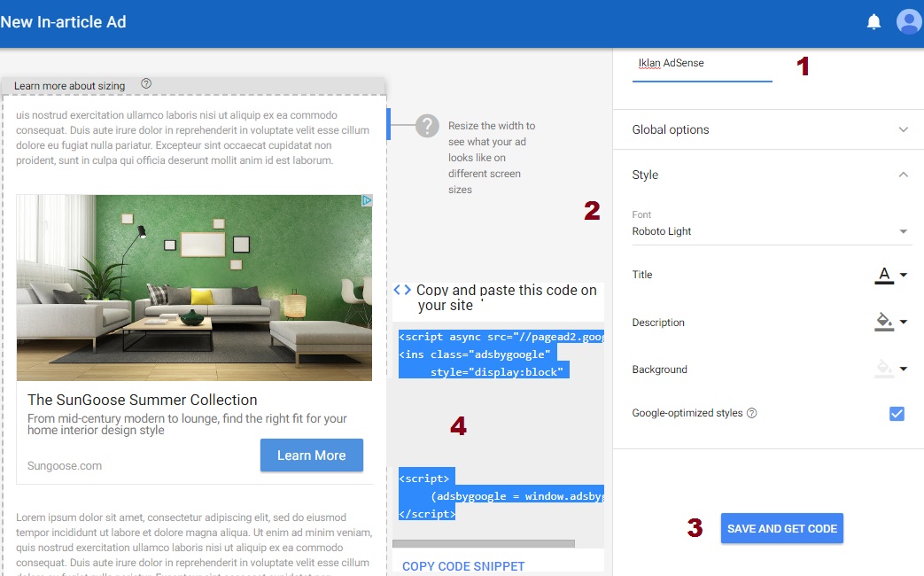Open the Font dropdown Roboto Light
Image resolution: width=924 pixels, height=576 pixels.
[x=772, y=231]
